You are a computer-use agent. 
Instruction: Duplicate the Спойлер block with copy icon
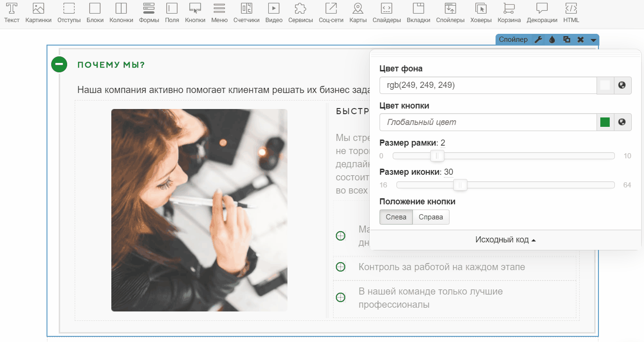566,40
